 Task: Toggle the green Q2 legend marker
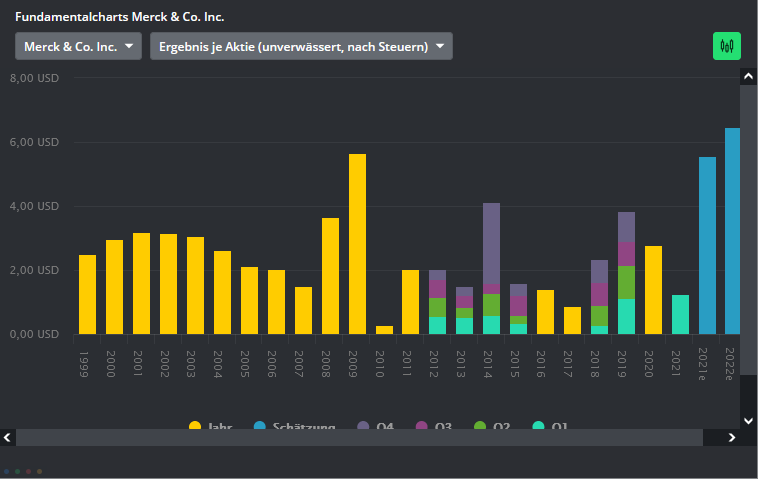coord(480,426)
